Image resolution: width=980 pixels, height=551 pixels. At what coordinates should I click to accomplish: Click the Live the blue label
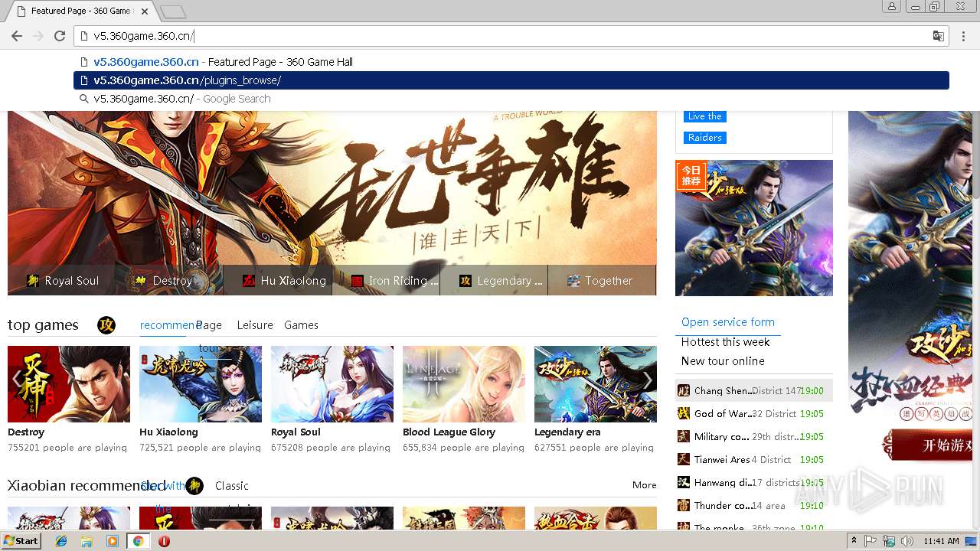tap(704, 116)
